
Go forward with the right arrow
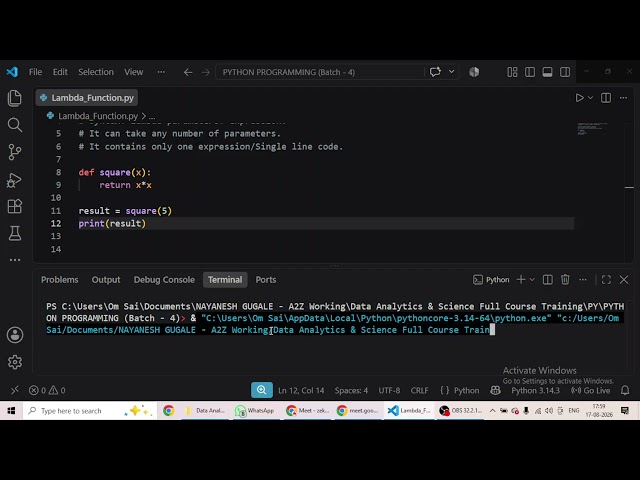pyautogui.click(x=205, y=72)
